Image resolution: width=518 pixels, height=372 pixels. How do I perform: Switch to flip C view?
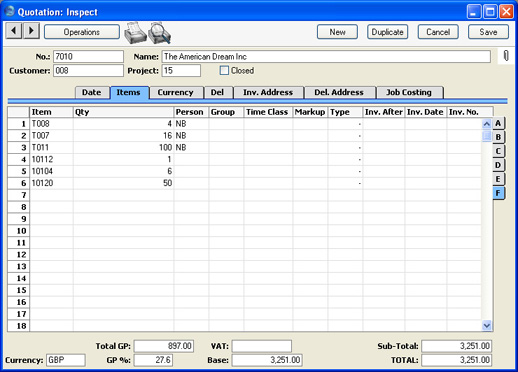pos(498,151)
